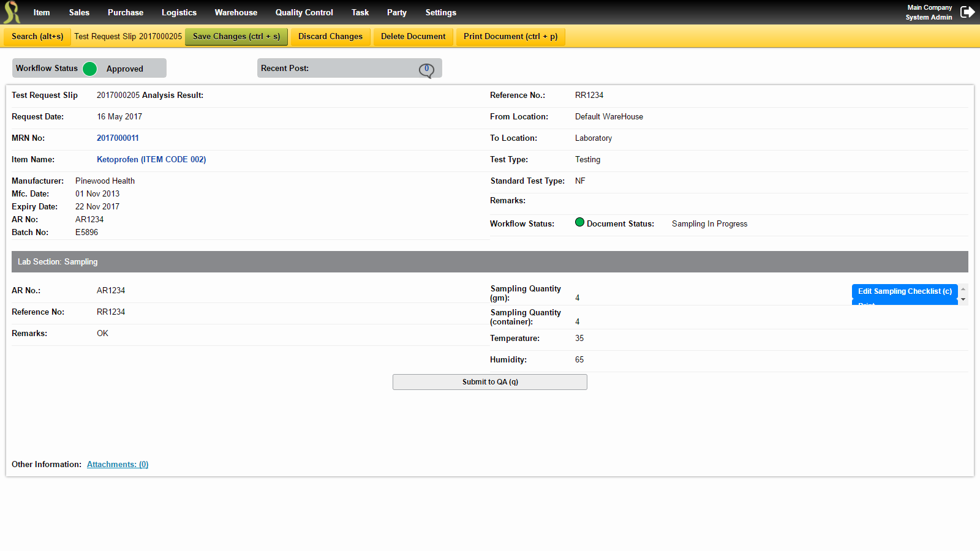This screenshot has height=551, width=980.
Task: Open the Quality Control menu
Action: pos(304,12)
